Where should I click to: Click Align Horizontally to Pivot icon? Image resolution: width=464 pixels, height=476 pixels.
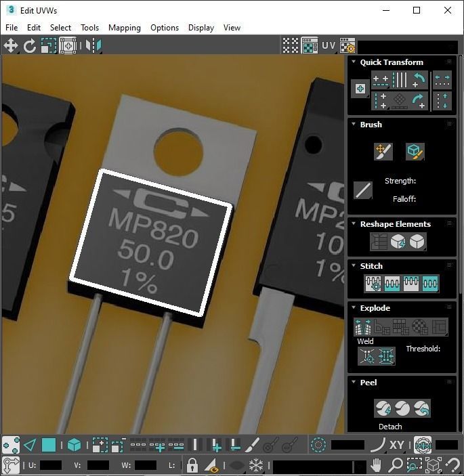381,80
